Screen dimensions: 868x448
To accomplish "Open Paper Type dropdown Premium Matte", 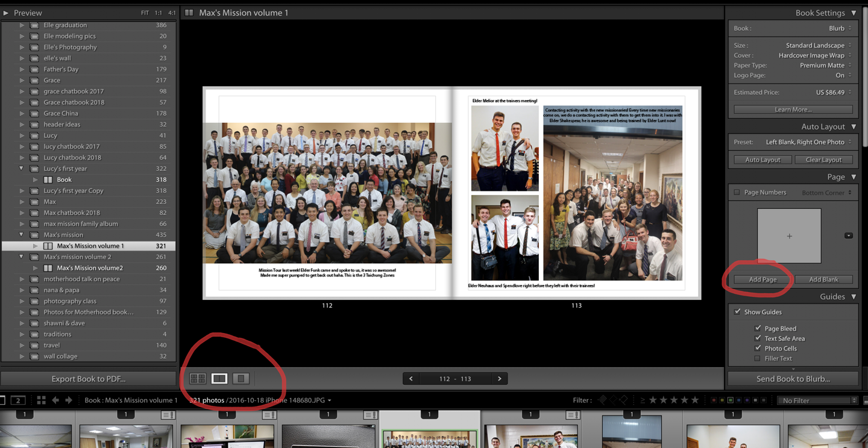I will point(826,65).
